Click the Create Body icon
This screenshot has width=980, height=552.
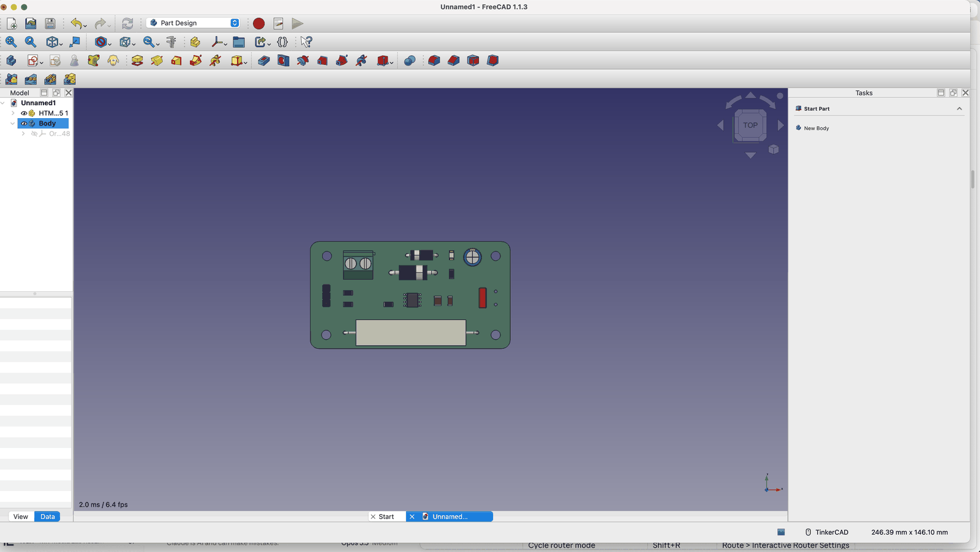11,61
